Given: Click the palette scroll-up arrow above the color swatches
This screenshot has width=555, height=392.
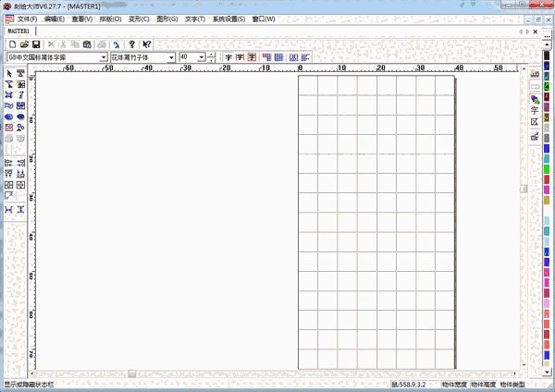Looking at the screenshot, I should [547, 45].
